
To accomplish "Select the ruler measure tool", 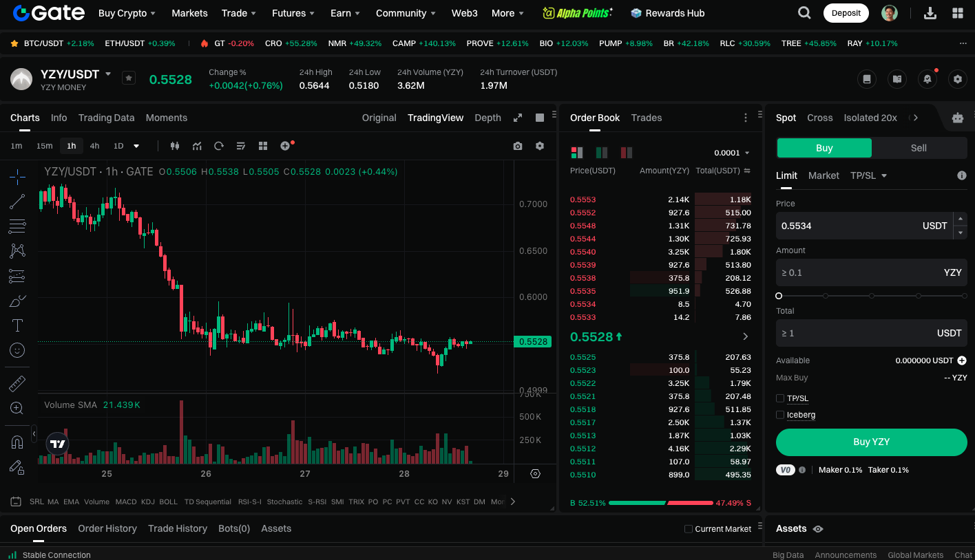I will pyautogui.click(x=17, y=384).
